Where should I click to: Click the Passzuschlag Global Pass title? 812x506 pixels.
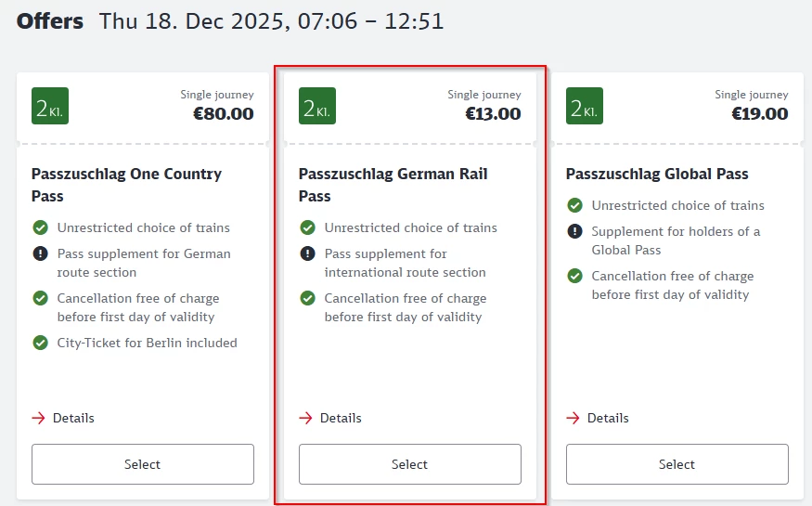tap(656, 174)
